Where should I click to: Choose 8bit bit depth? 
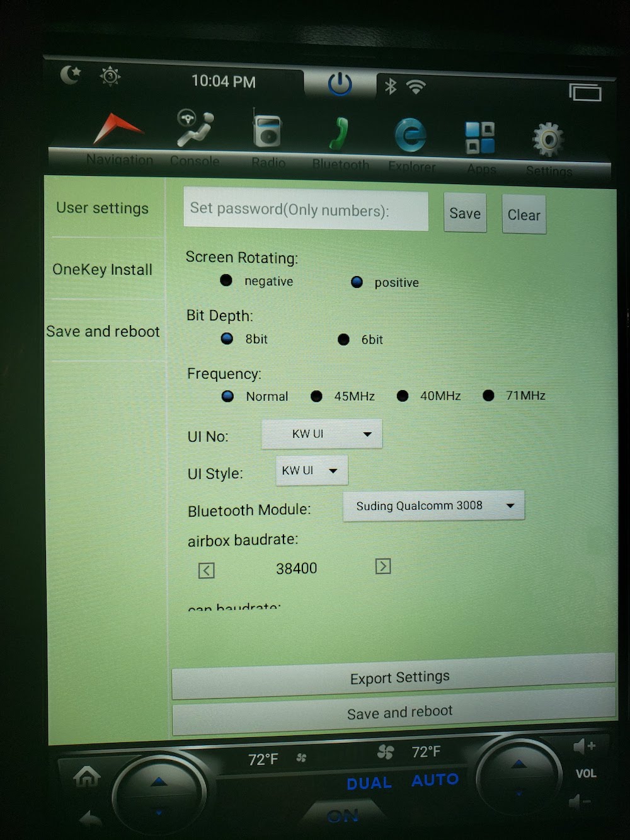[227, 338]
